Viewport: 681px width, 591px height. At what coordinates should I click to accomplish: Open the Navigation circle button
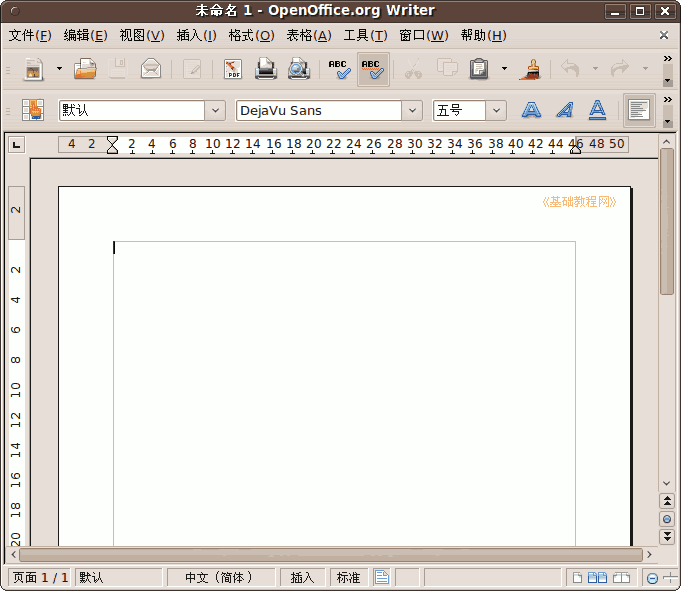click(x=667, y=519)
